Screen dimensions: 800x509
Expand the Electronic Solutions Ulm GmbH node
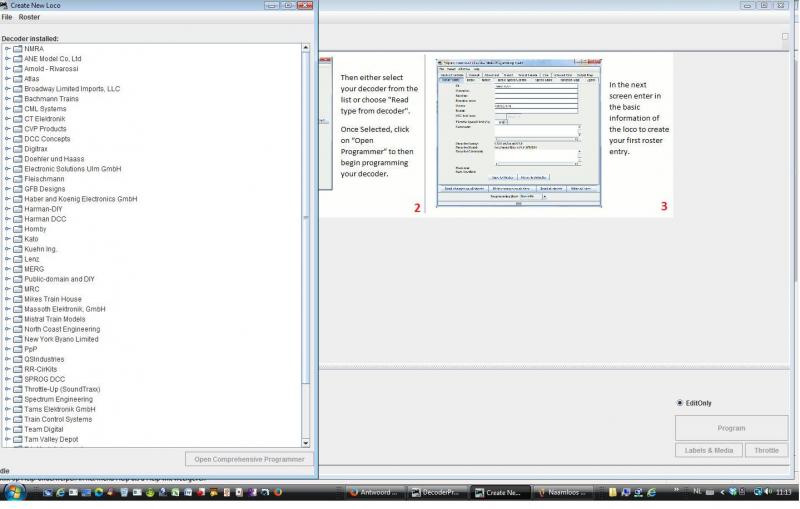(7, 169)
